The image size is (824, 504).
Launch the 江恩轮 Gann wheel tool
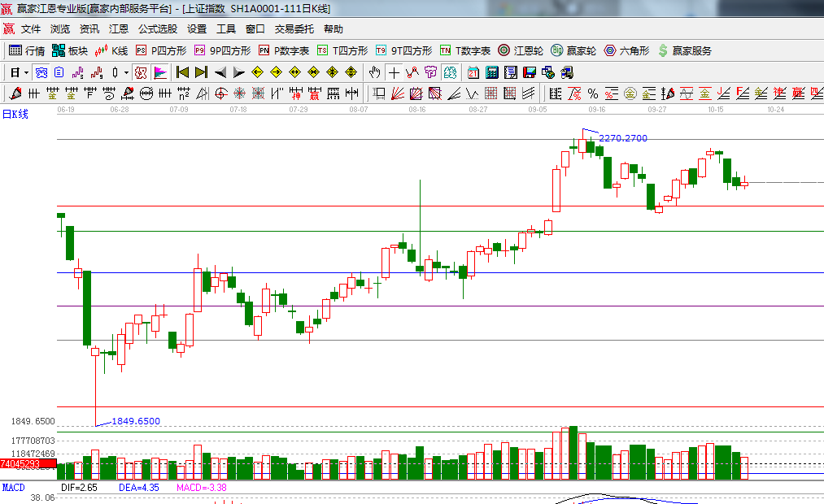coord(521,50)
